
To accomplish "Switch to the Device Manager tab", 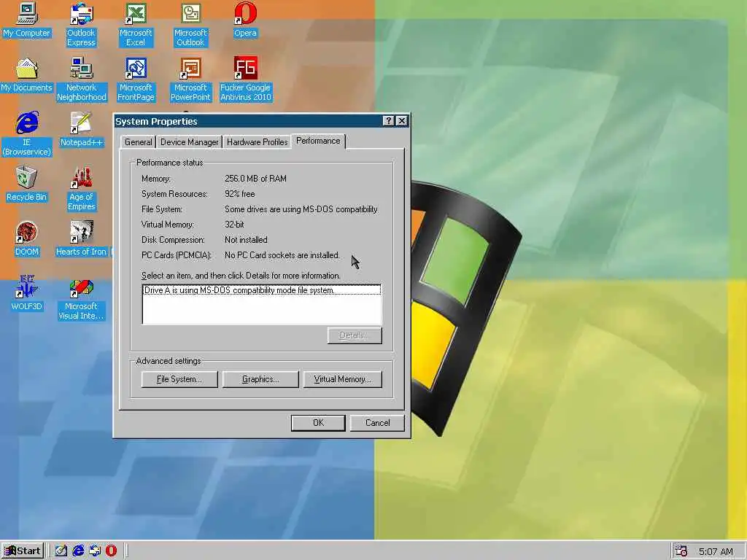I will [x=189, y=142].
